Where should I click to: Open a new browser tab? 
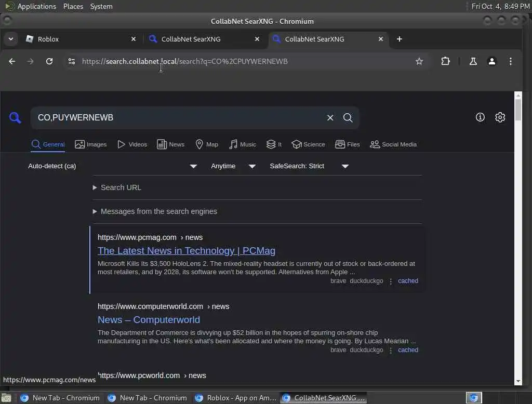[x=400, y=39]
